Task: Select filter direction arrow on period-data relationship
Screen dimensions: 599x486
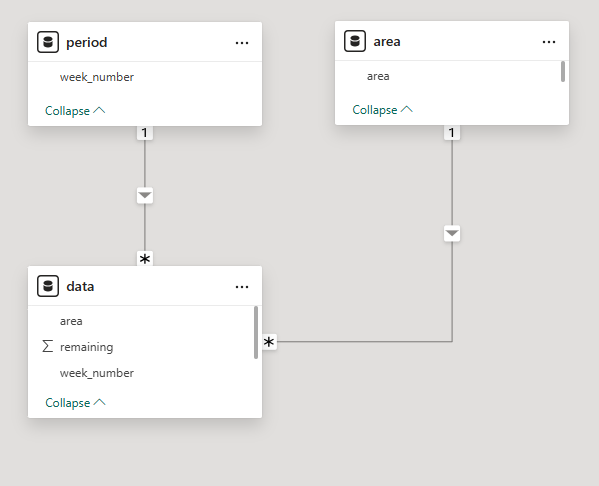Action: [145, 196]
